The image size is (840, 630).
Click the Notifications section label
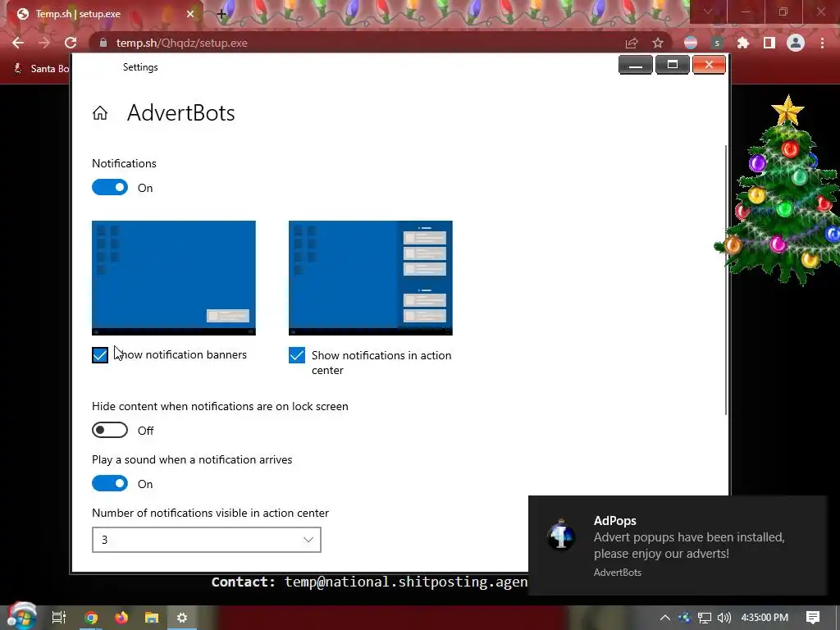click(x=125, y=163)
